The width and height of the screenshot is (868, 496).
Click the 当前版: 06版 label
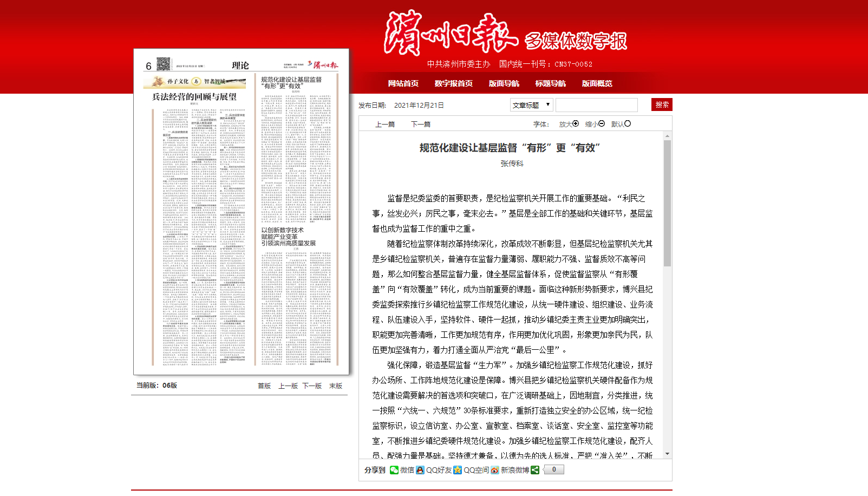tap(156, 386)
